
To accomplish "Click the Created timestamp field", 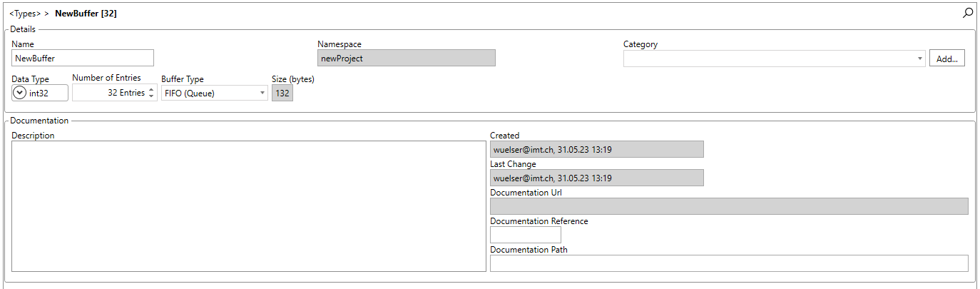I will pyautogui.click(x=597, y=149).
